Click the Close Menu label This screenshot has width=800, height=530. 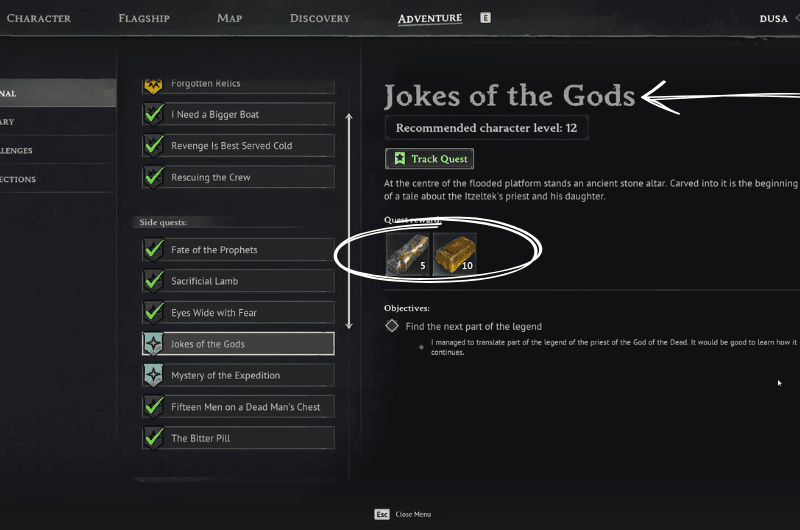point(413,514)
